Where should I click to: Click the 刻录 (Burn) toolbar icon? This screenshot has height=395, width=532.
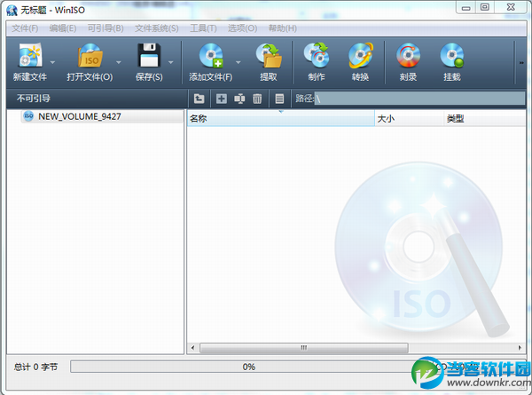(x=408, y=55)
